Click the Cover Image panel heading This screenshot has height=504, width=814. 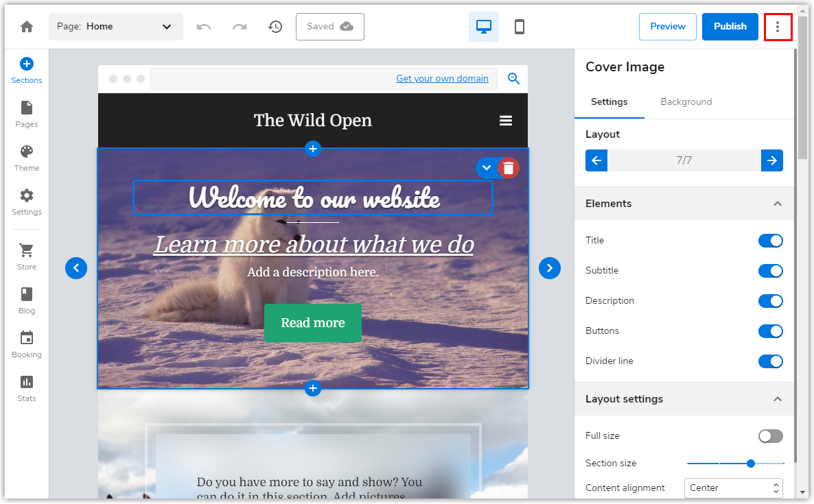coord(625,67)
